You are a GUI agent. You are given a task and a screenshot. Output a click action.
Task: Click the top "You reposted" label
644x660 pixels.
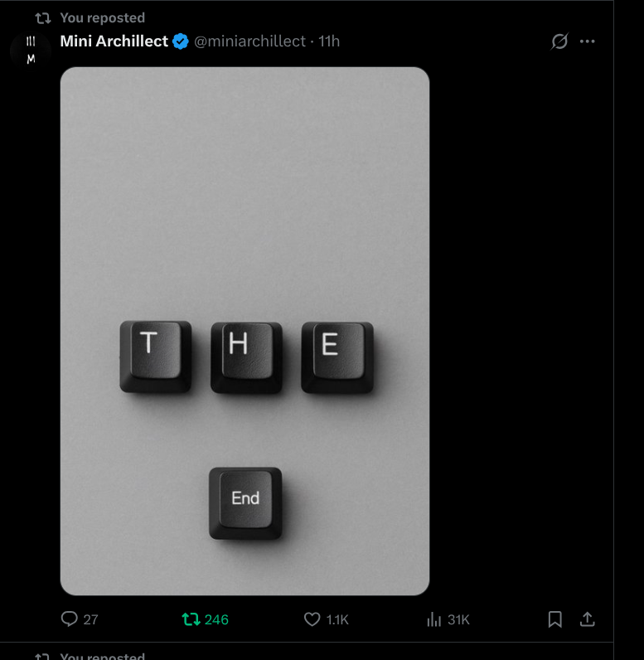click(102, 17)
